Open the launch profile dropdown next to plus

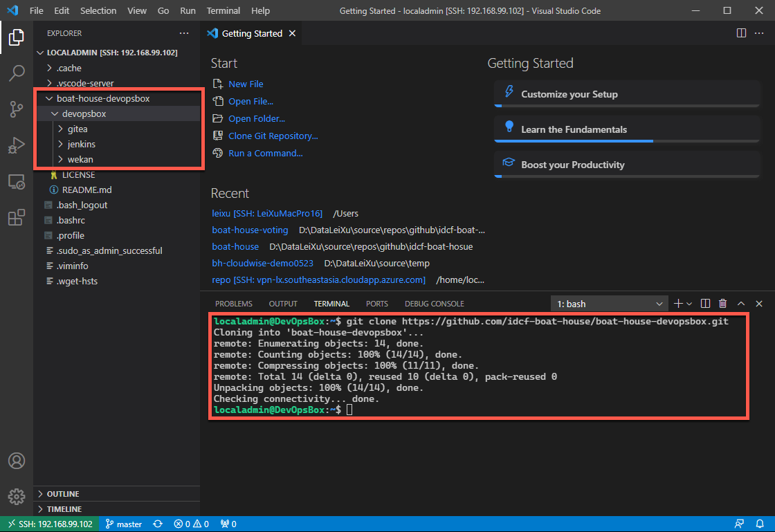point(689,303)
